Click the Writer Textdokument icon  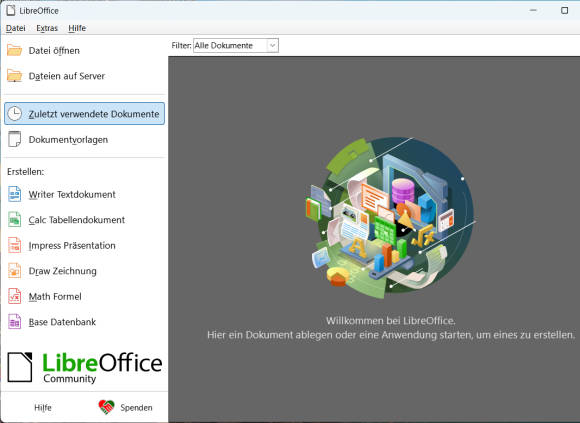[x=14, y=194]
